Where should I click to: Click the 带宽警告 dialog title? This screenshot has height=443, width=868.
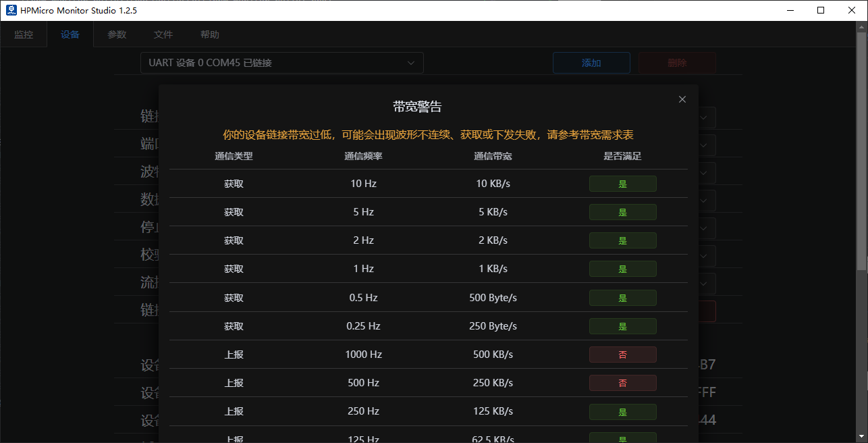coord(418,107)
